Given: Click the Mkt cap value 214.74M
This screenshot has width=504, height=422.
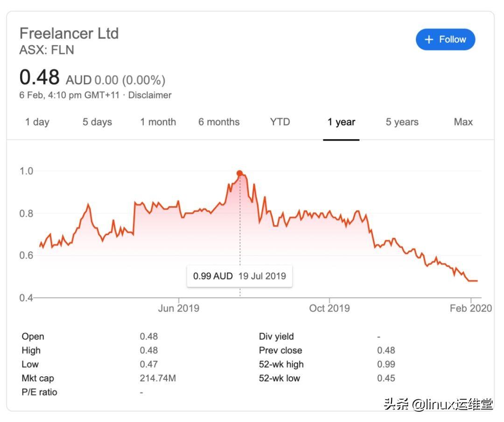Looking at the screenshot, I should tap(158, 378).
